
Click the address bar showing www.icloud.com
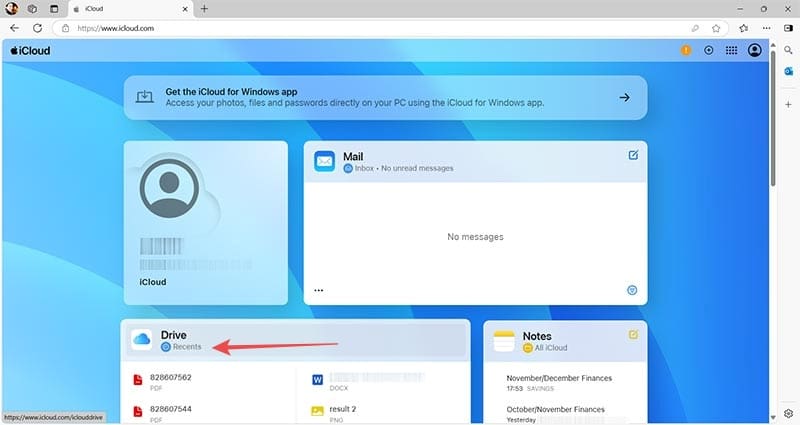[x=300, y=28]
